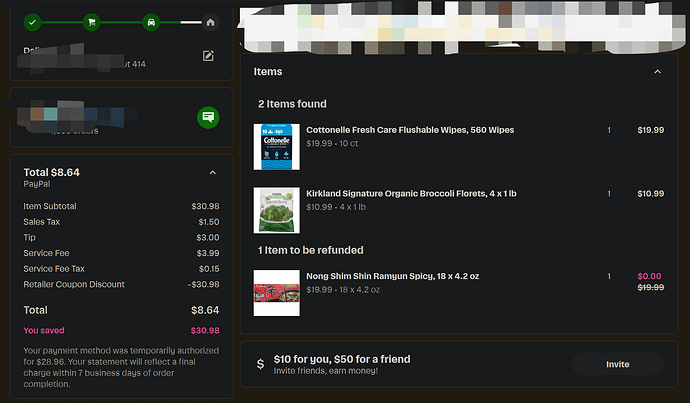Click the Service Fee row label
The height and width of the screenshot is (403, 690).
point(46,253)
